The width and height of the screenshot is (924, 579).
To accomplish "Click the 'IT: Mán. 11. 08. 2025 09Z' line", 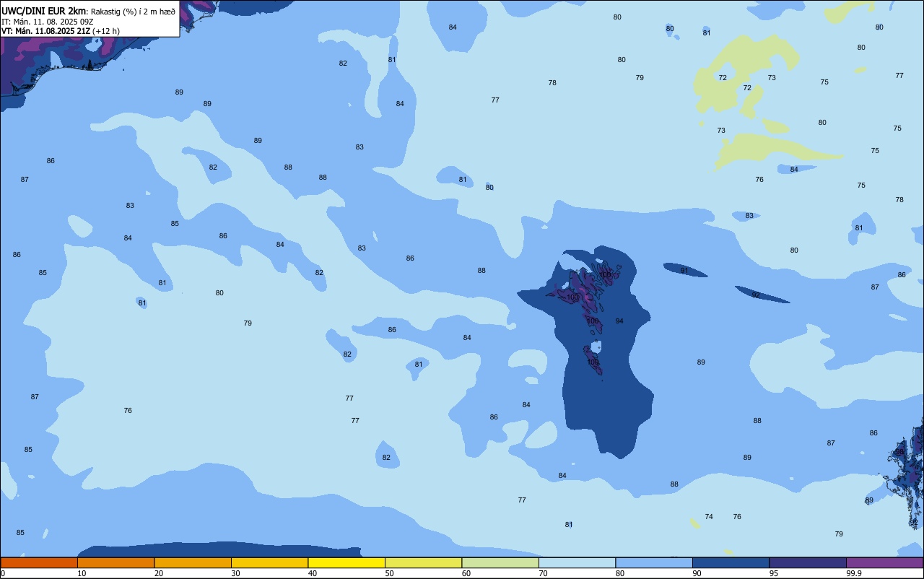I will point(48,22).
